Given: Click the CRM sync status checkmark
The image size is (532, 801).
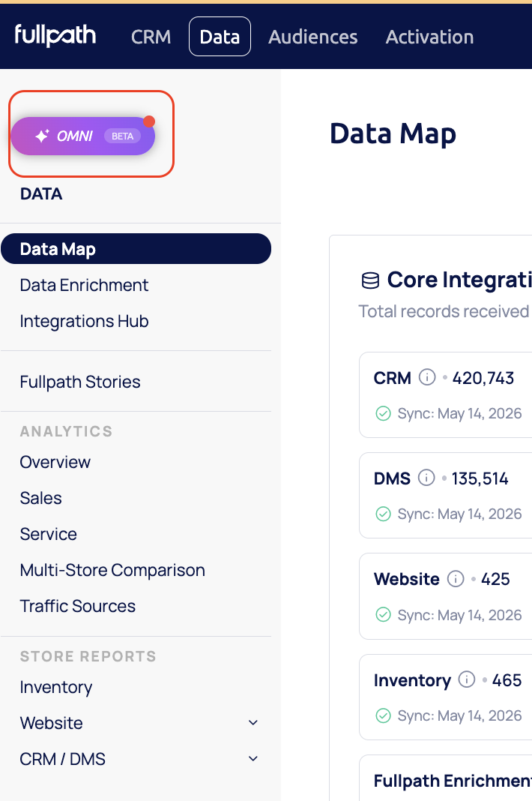Looking at the screenshot, I should click(383, 413).
